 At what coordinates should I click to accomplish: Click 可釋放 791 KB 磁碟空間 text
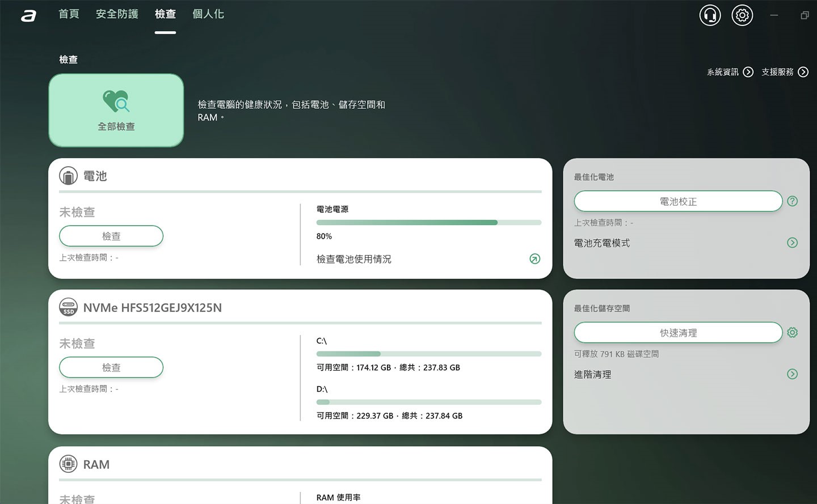pyautogui.click(x=616, y=354)
